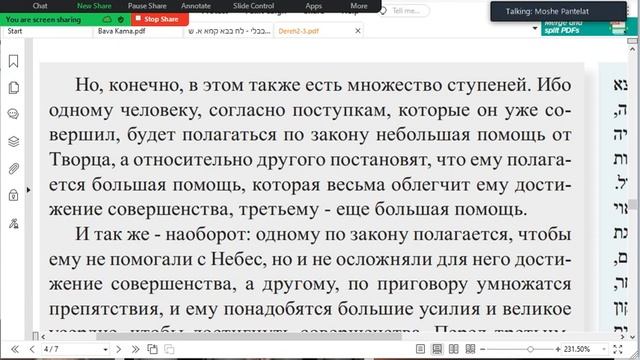Open the Digital Signatures panel icon
Viewport: 640px width, 360px height.
(x=13, y=223)
